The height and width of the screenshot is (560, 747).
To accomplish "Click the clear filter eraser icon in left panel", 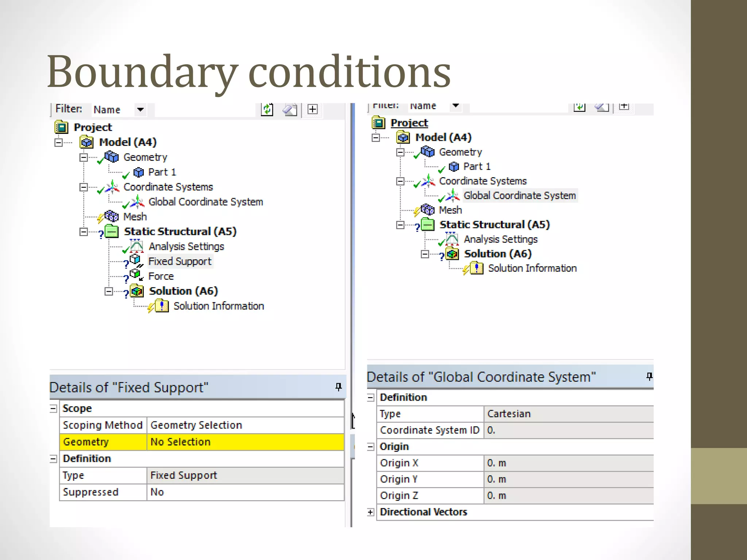I will tap(290, 109).
